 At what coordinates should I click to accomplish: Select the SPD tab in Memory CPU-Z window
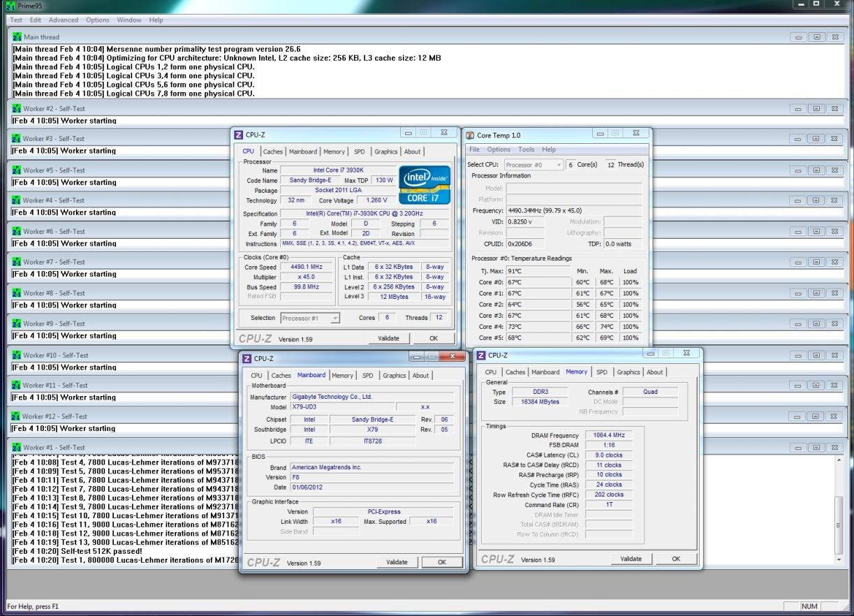[x=601, y=372]
